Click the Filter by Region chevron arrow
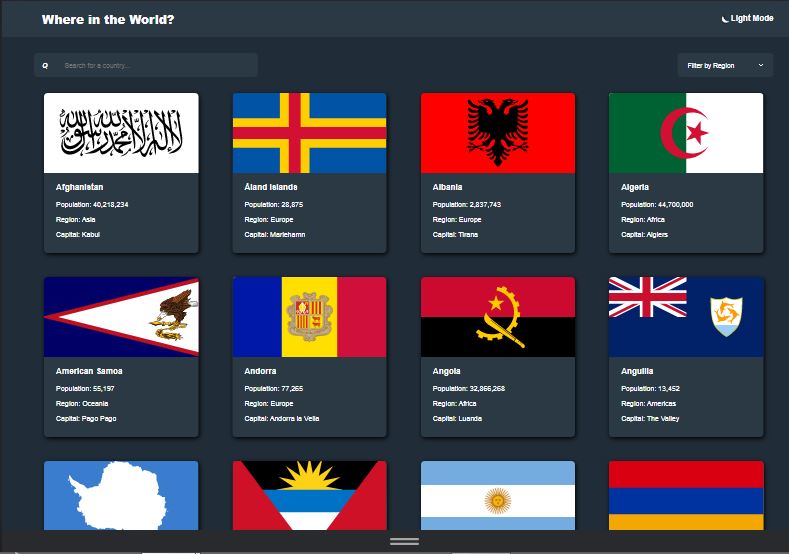789x554 pixels. 760,65
